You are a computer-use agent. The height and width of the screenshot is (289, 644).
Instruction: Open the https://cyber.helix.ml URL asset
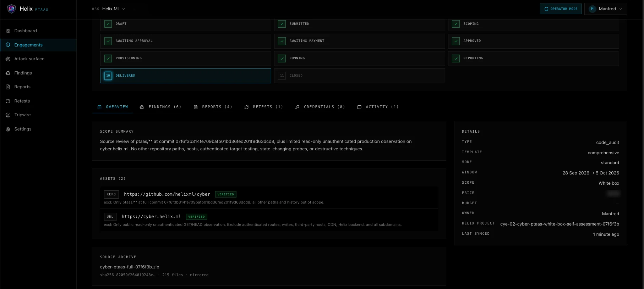pos(151,217)
